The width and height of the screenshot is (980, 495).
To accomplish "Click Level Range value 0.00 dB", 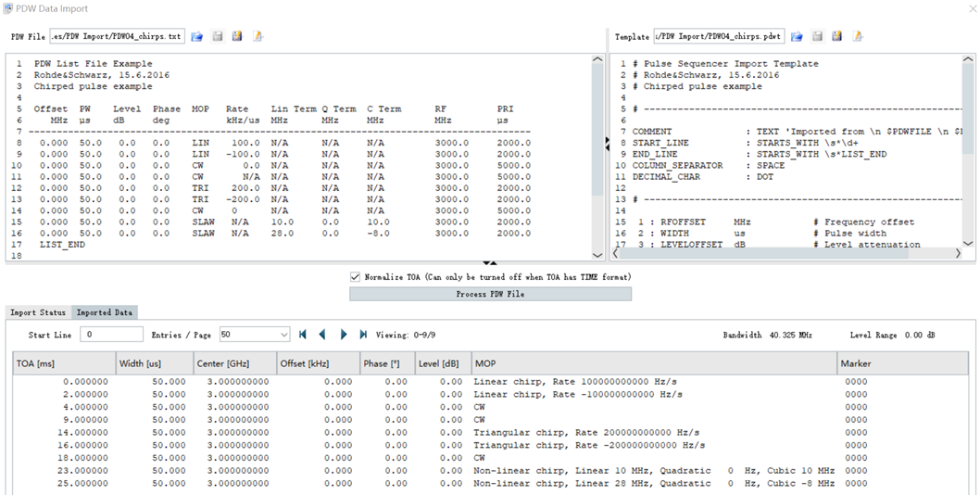I will [x=920, y=336].
